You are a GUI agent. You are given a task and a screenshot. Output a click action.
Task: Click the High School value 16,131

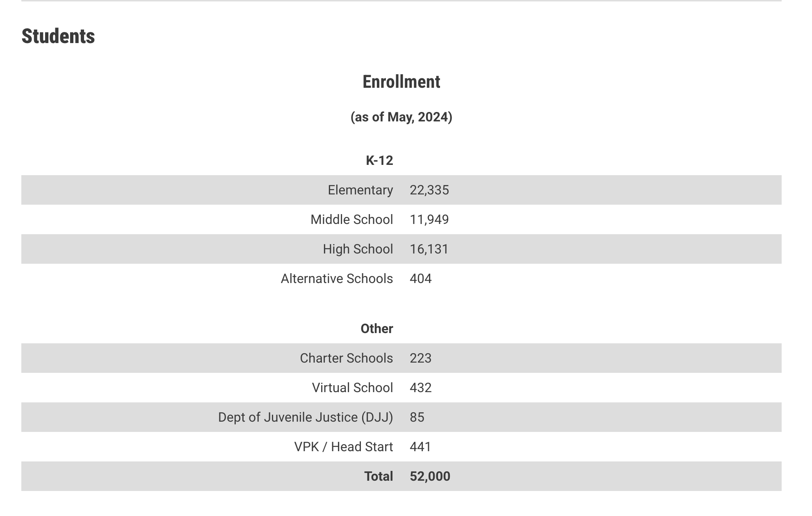click(x=429, y=249)
